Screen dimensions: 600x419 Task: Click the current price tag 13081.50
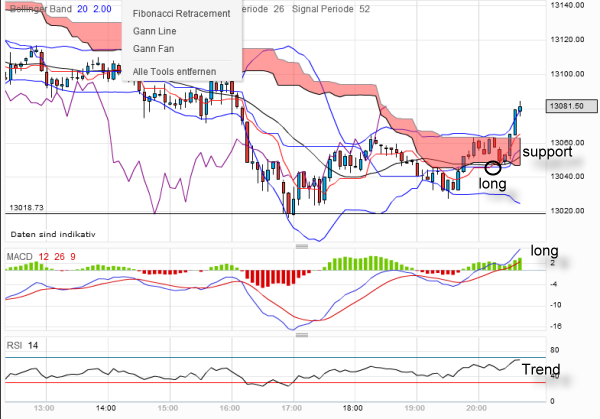coord(572,106)
